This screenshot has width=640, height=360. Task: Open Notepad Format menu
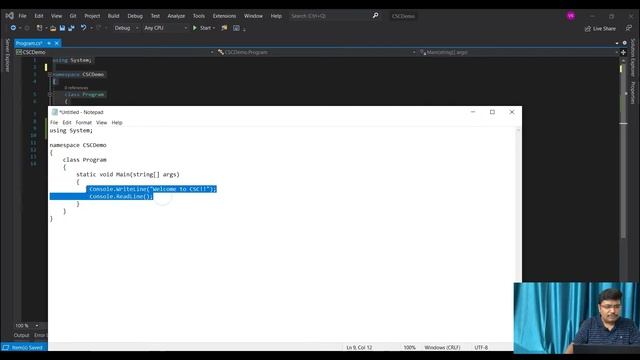(84, 122)
